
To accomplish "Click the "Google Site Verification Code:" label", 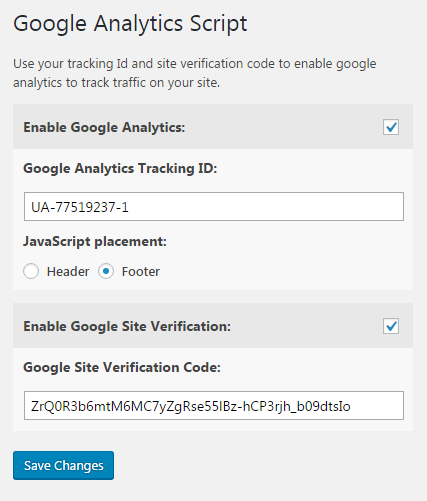I will 122,367.
